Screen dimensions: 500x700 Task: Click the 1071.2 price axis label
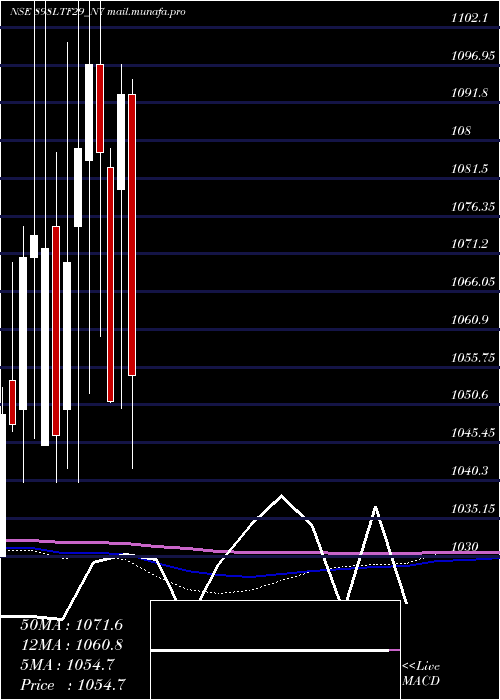(469, 244)
